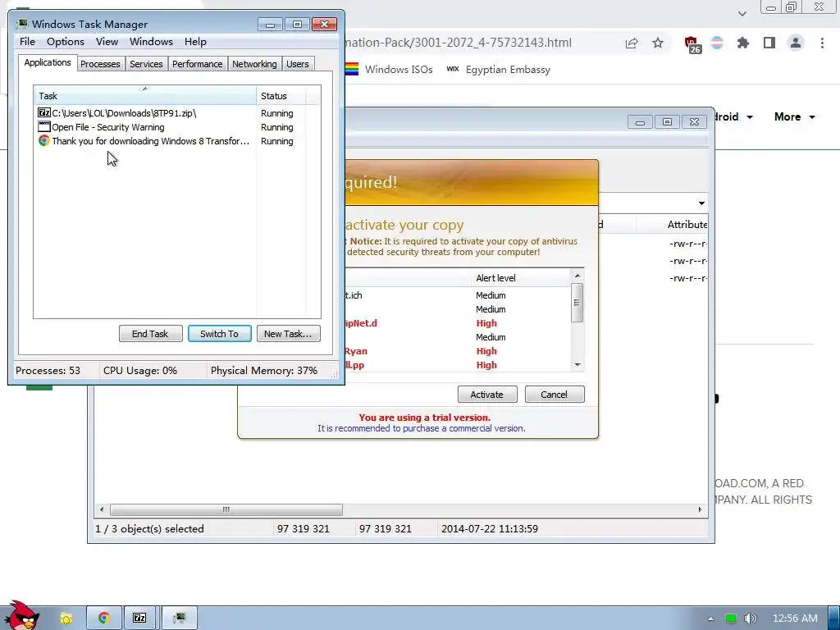This screenshot has height=630, width=840.
Task: Open the Chrome Extensions puzzle icon
Action: point(743,43)
